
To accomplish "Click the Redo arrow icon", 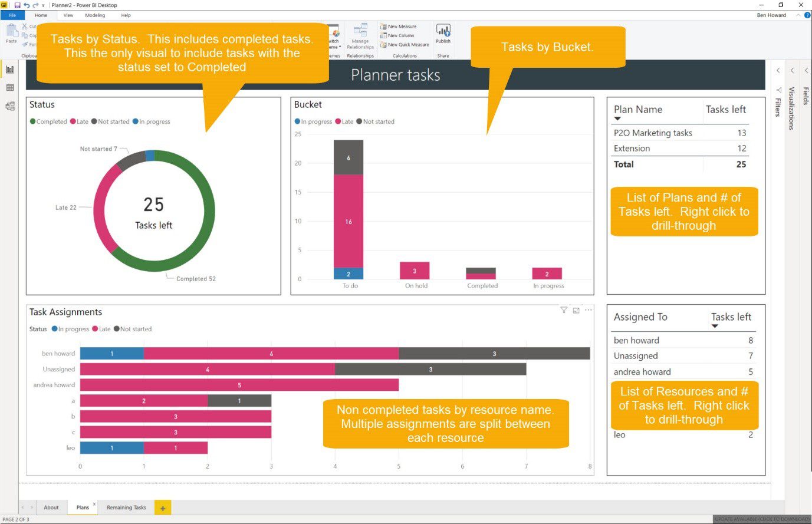I will 35,5.
